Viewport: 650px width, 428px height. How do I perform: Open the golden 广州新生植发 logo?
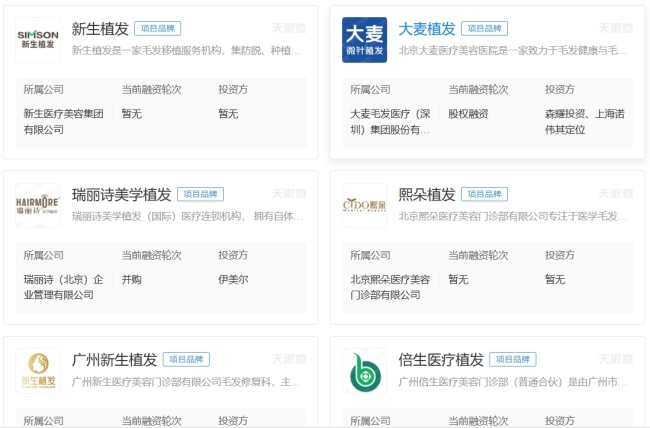[x=38, y=371]
